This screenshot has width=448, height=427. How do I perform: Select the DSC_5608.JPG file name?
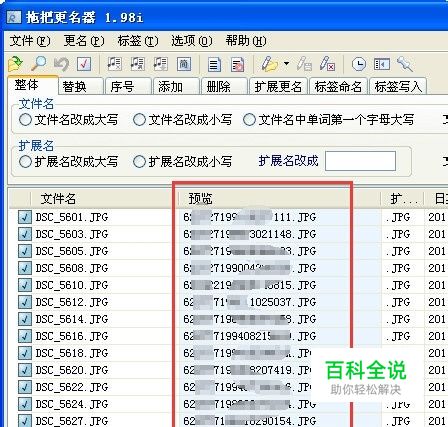(x=72, y=268)
